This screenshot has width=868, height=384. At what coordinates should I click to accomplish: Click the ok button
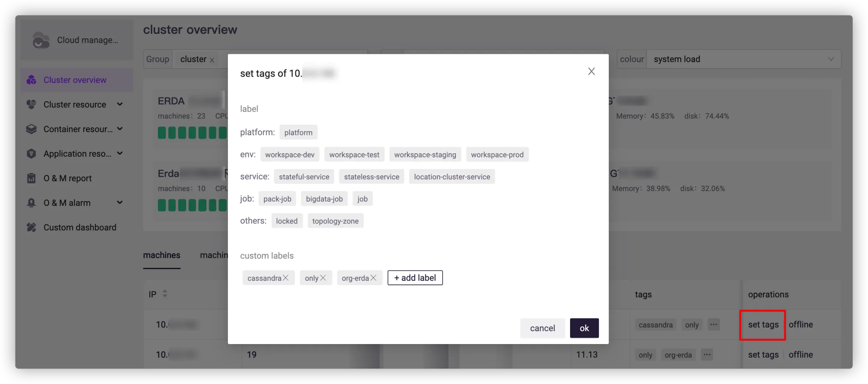[584, 328]
